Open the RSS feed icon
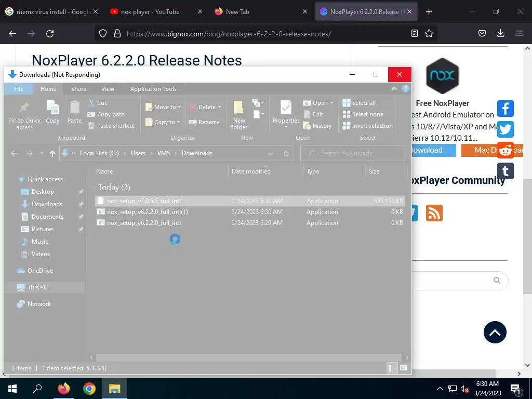 coord(434,213)
